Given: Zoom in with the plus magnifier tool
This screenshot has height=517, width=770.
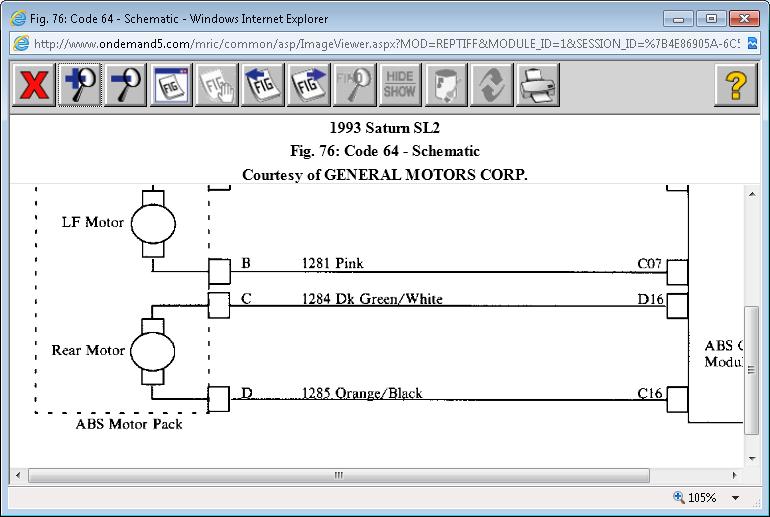Looking at the screenshot, I should (79, 85).
